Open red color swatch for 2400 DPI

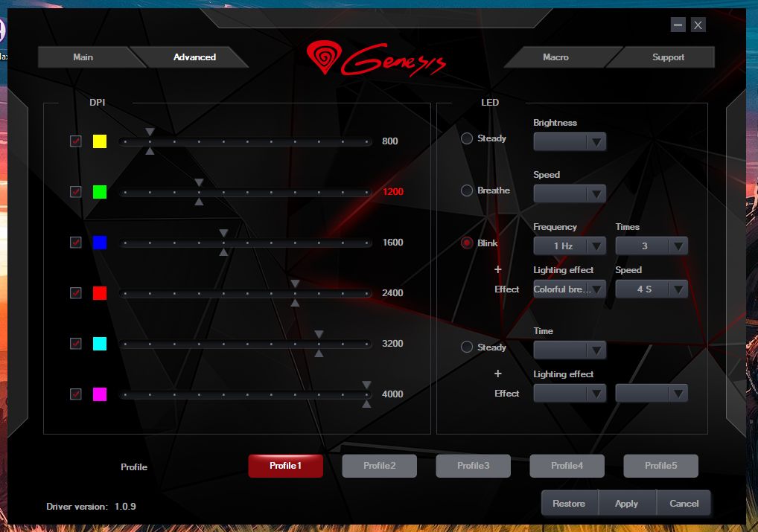pos(100,293)
